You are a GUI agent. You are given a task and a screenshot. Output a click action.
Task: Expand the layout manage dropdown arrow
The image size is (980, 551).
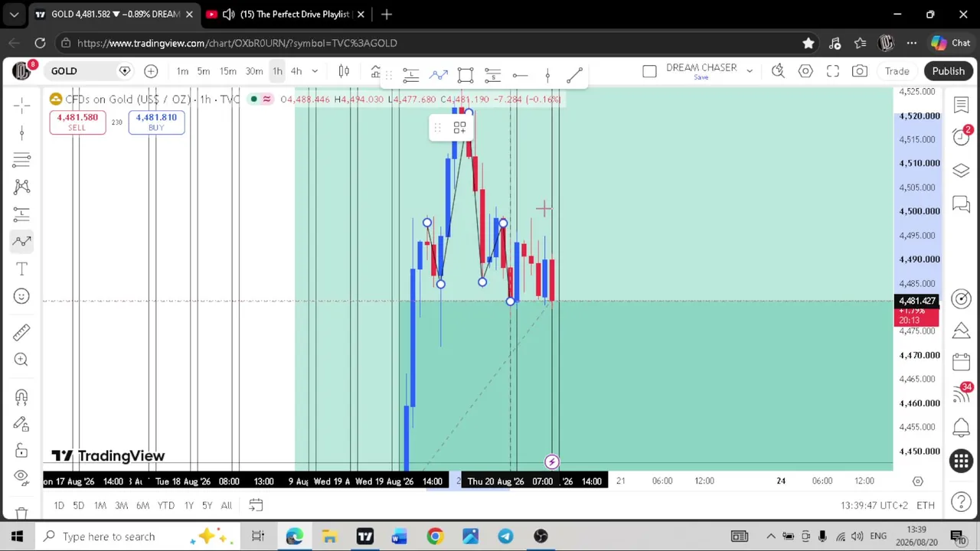(750, 71)
